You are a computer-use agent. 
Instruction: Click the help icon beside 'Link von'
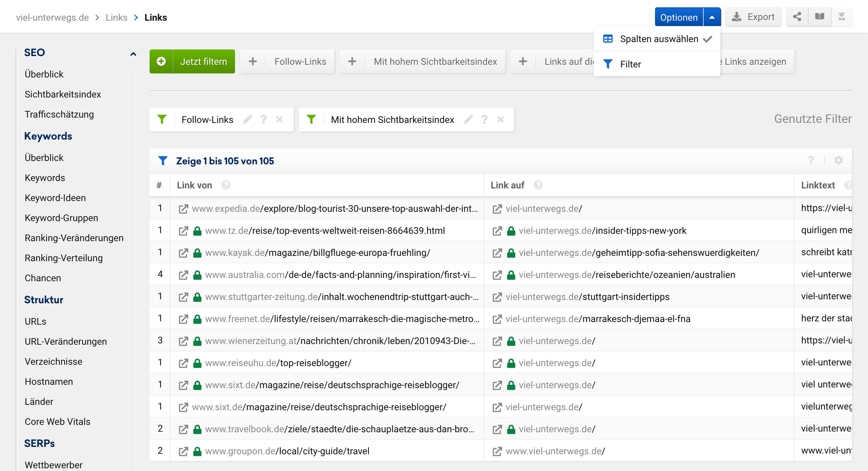(226, 185)
